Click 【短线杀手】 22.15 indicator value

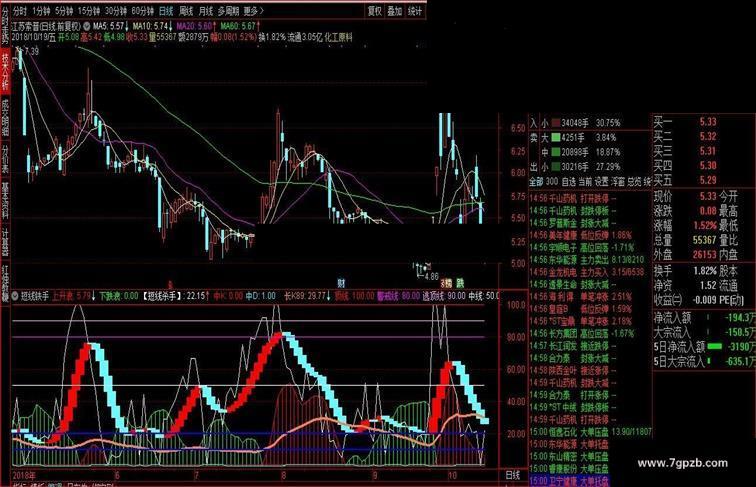(176, 296)
